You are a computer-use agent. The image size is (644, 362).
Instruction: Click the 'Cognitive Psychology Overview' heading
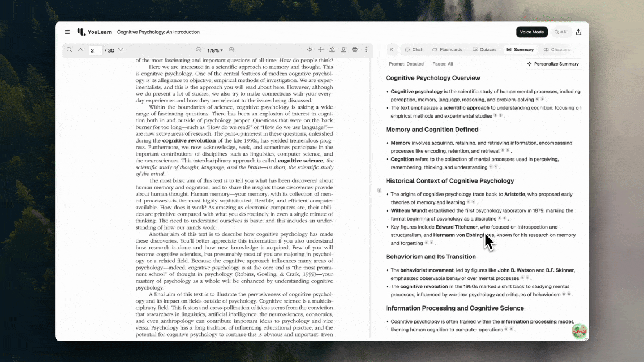point(433,78)
